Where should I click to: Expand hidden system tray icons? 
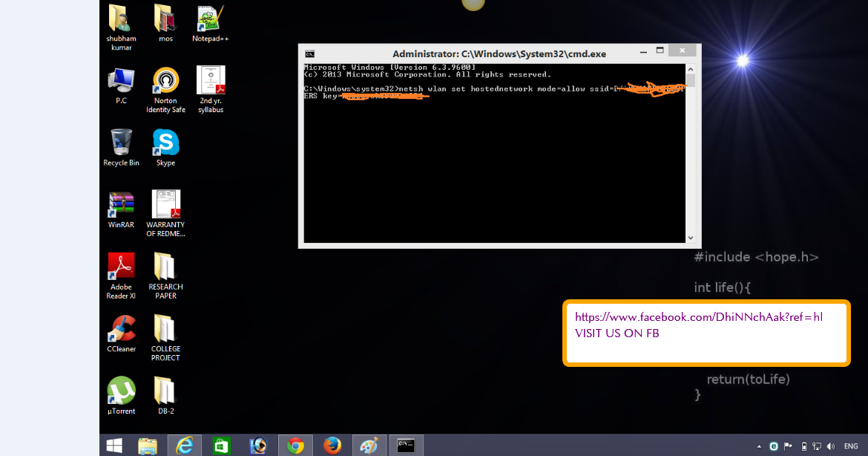point(758,446)
